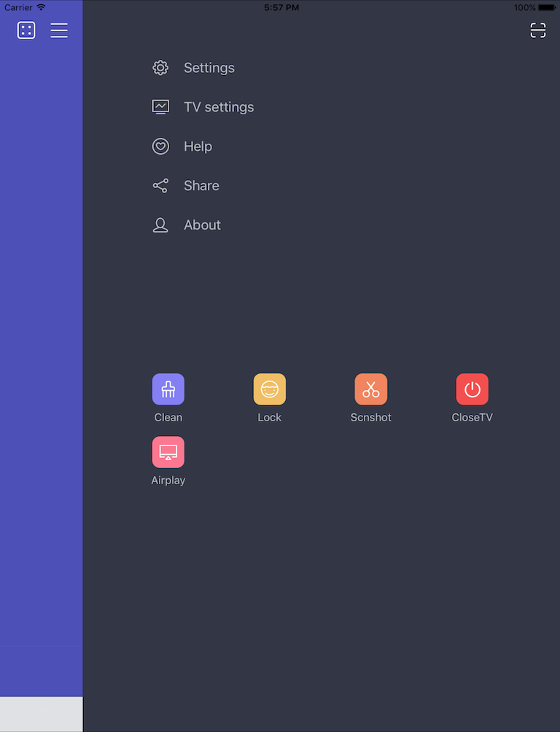Click the TV settings monitor icon
560x732 pixels.
click(x=160, y=107)
